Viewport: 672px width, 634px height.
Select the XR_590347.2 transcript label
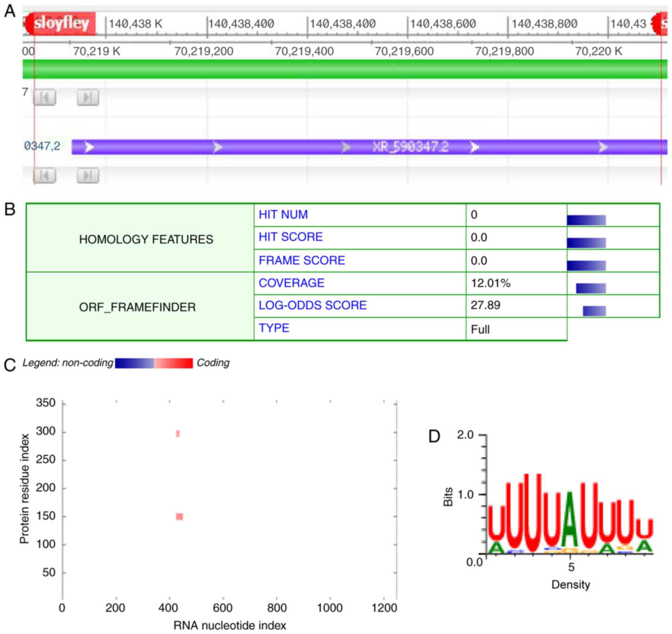point(410,147)
